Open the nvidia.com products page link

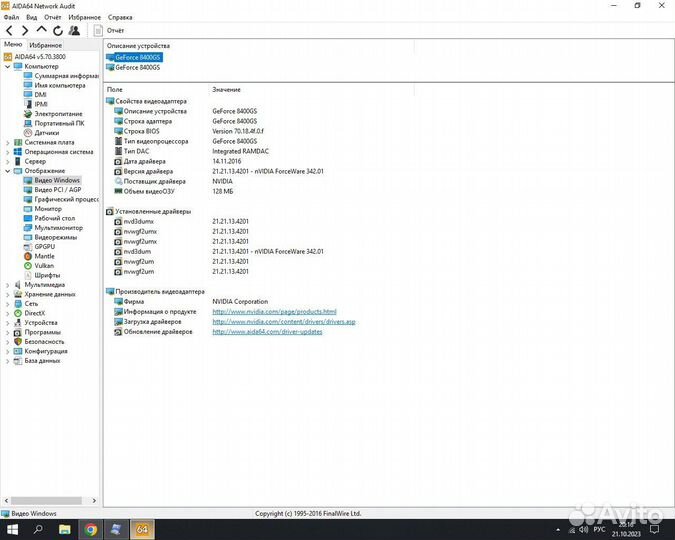[274, 312]
